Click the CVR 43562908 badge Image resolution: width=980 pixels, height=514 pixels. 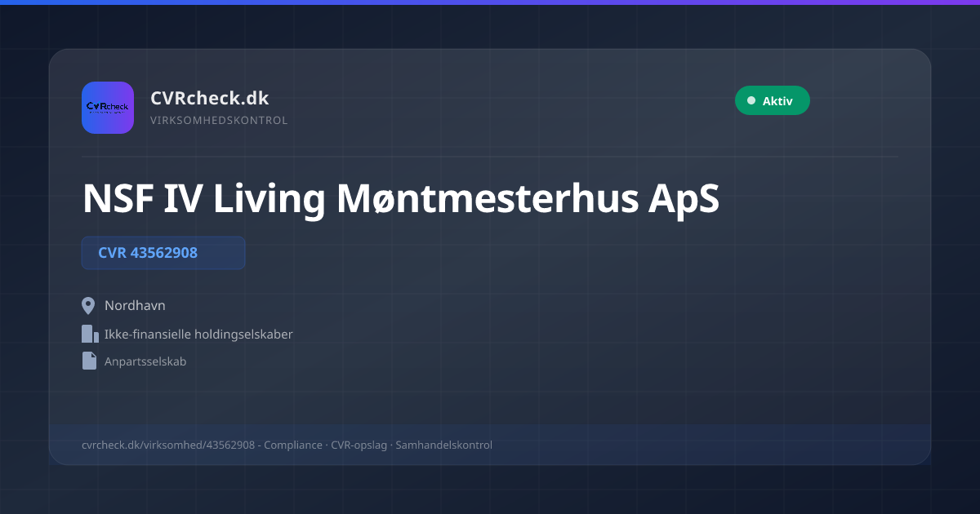coord(163,253)
